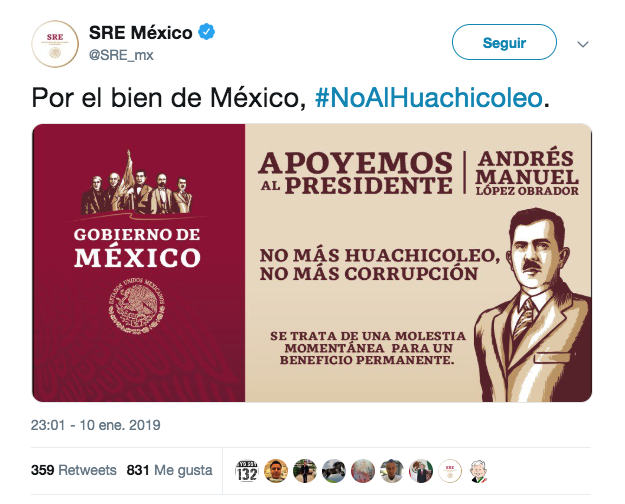Open the @SRE_mx handle link
Viewport: 625px width, 504px height.
coord(121,55)
